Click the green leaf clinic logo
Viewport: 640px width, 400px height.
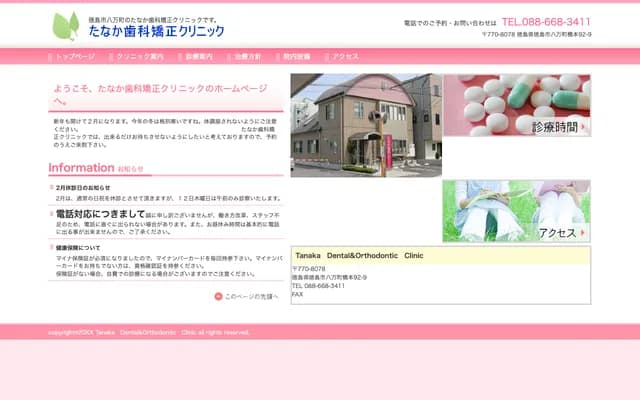pos(66,26)
